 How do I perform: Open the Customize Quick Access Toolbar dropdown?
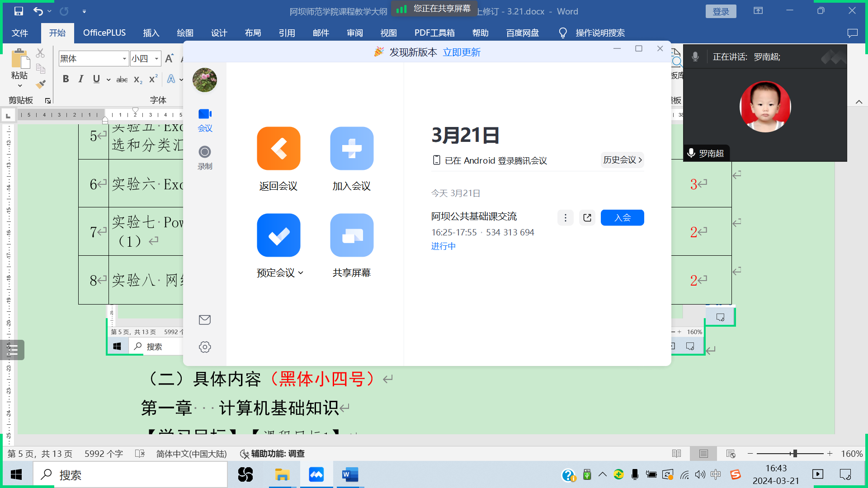coord(84,11)
